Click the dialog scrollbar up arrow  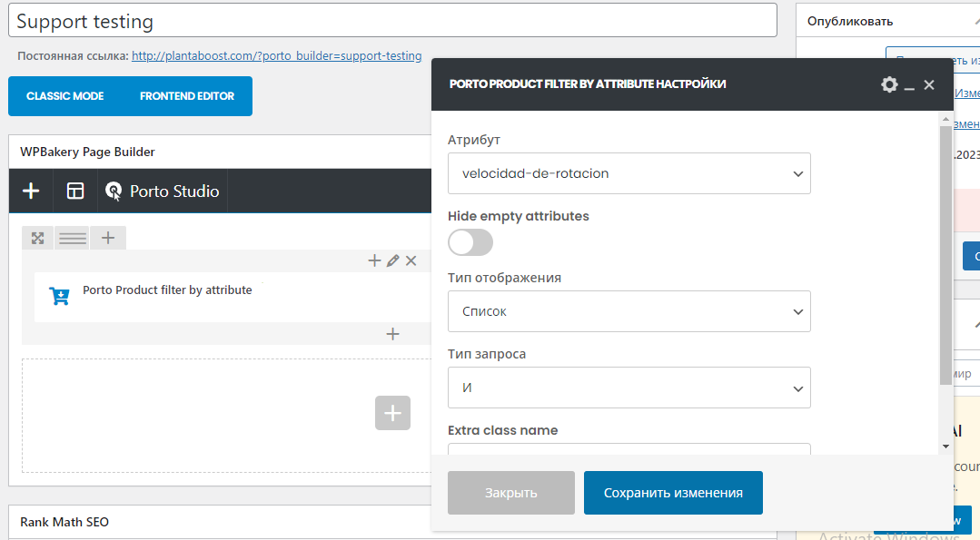pyautogui.click(x=945, y=119)
